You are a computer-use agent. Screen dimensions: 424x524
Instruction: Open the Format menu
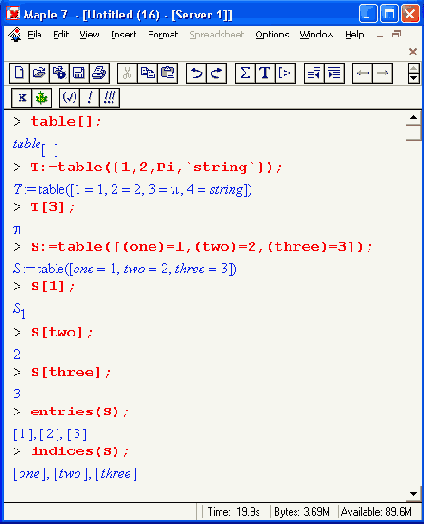click(x=163, y=34)
